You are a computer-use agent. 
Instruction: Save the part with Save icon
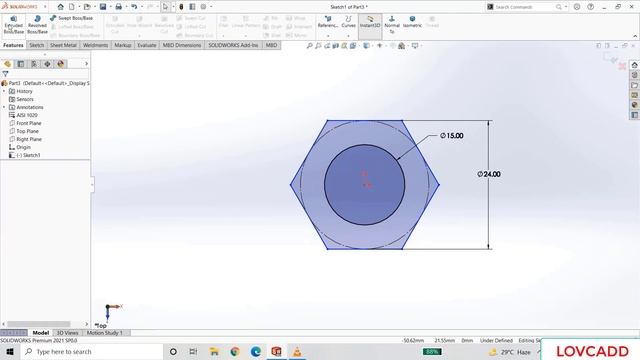pyautogui.click(x=103, y=7)
